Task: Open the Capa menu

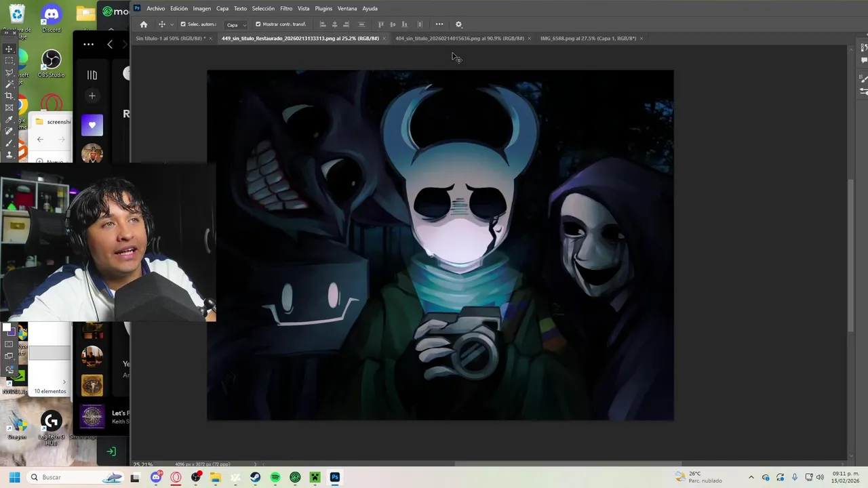Action: [222, 9]
